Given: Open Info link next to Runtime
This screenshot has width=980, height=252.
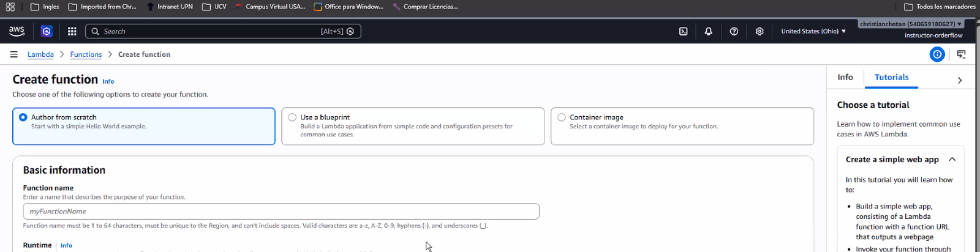Looking at the screenshot, I should coord(66,245).
